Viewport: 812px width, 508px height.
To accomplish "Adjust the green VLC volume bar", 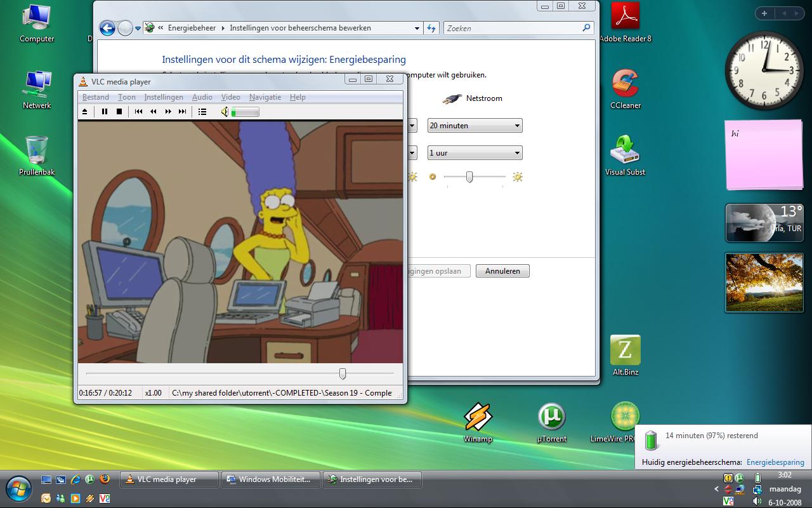I will (x=245, y=112).
